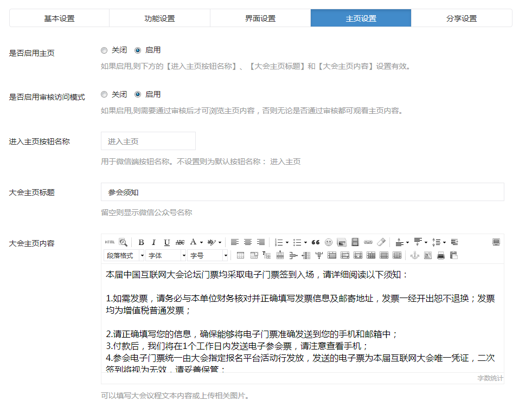The image size is (519, 420).
Task: Switch to the 基本设置 tab
Action: pyautogui.click(x=59, y=18)
